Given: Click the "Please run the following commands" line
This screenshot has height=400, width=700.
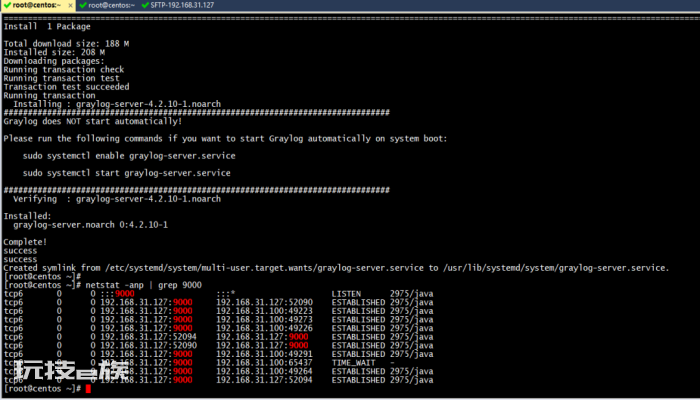Looking at the screenshot, I should (x=225, y=138).
